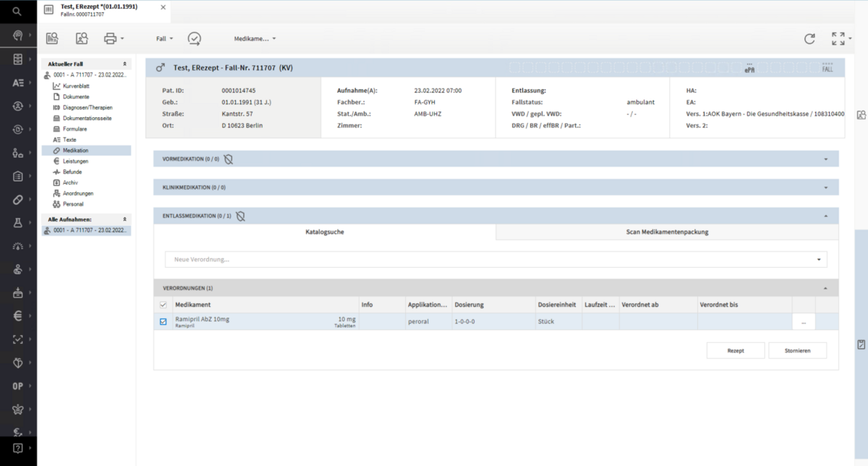Open Dokumente in the case tree
This screenshot has height=466, width=868.
tap(76, 96)
